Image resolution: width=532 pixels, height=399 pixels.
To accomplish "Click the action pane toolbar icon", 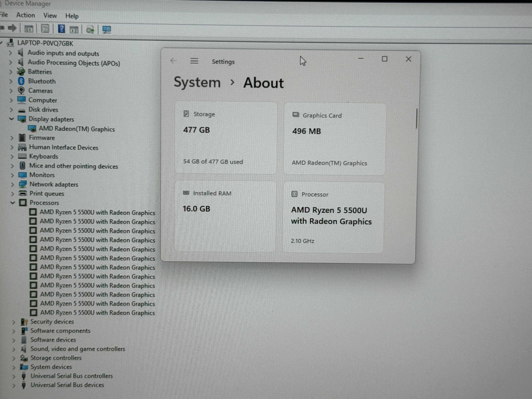I will click(x=74, y=30).
